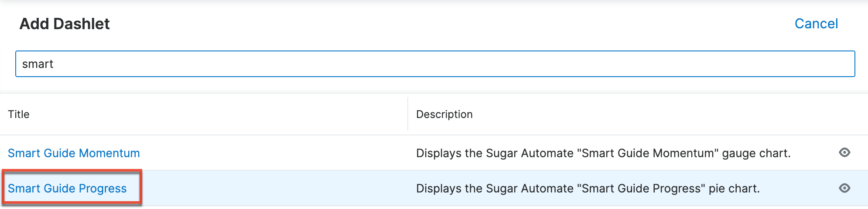Click the Add Dashlet heading
Viewport: 868px width, 209px height.
65,24
